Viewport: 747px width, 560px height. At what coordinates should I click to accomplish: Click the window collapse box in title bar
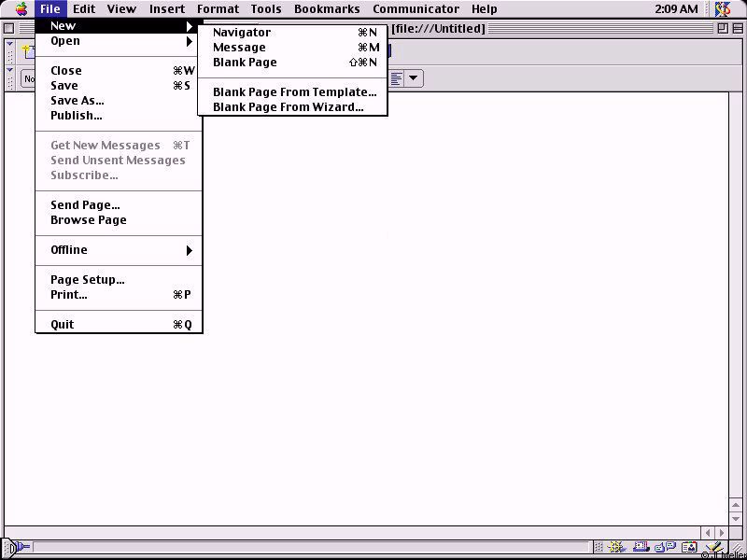coord(737,29)
